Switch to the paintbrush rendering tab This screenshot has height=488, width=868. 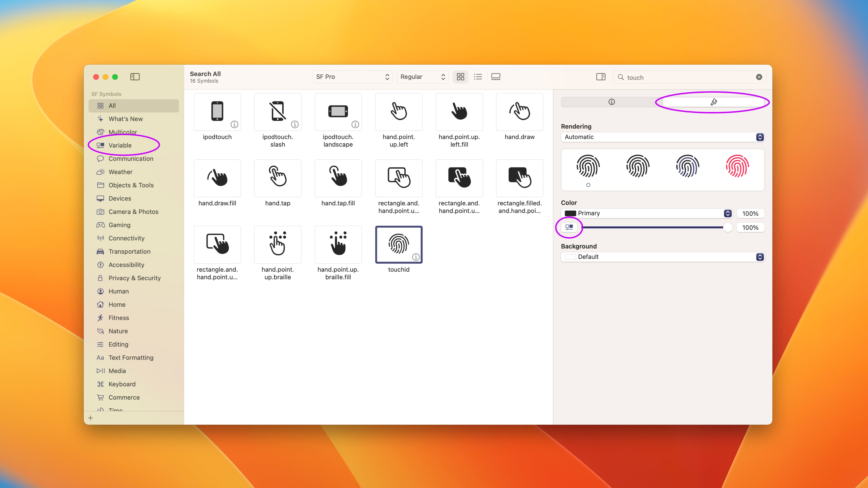tap(713, 102)
